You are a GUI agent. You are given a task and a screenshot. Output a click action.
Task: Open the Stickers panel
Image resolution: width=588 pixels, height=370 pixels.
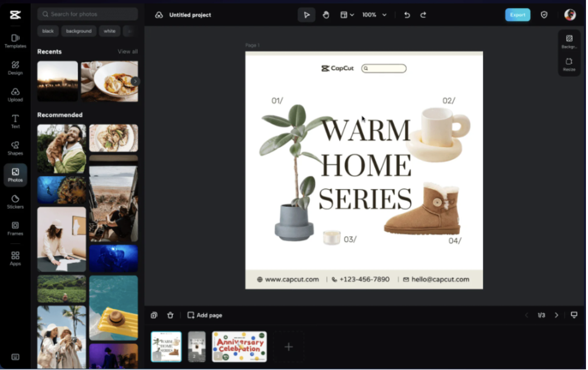point(15,202)
